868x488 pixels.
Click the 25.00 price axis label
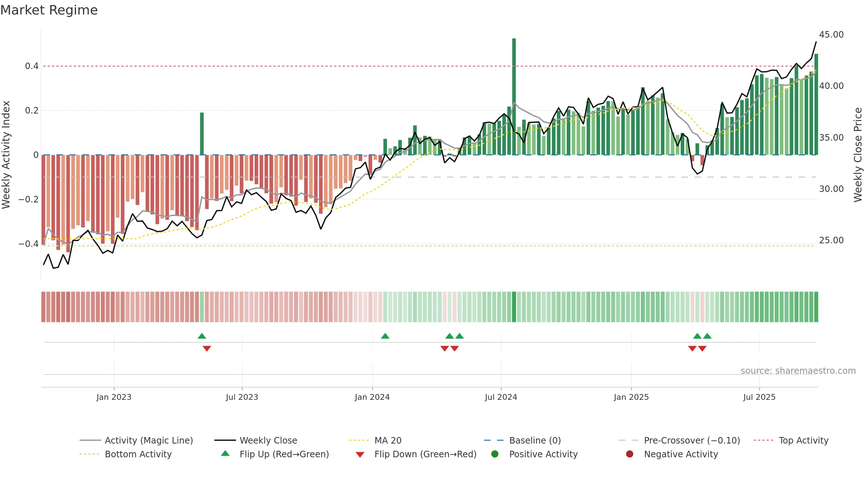(x=831, y=240)
